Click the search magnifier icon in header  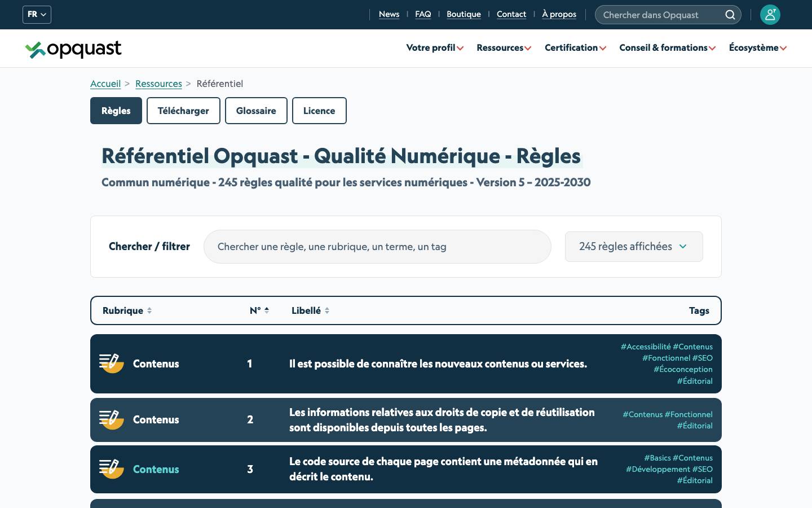click(730, 15)
